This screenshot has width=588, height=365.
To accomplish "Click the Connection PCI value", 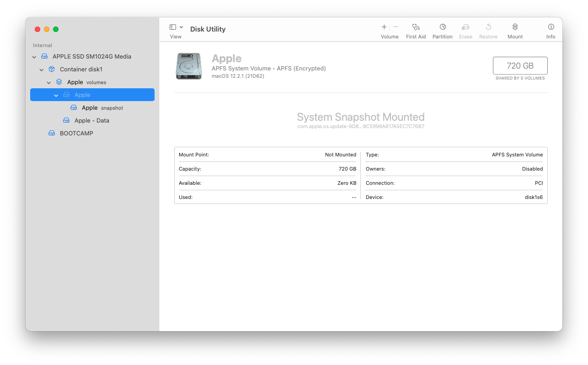I will point(539,183).
